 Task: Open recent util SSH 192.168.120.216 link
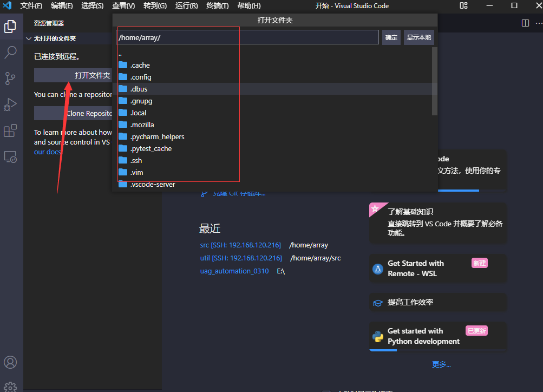pos(241,258)
